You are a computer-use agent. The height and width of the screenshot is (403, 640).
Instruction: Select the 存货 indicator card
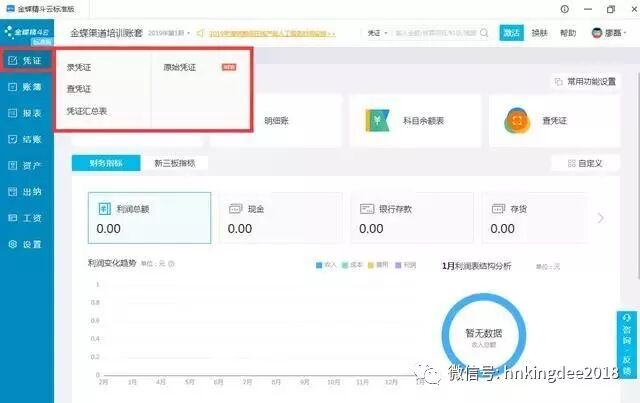(x=535, y=218)
